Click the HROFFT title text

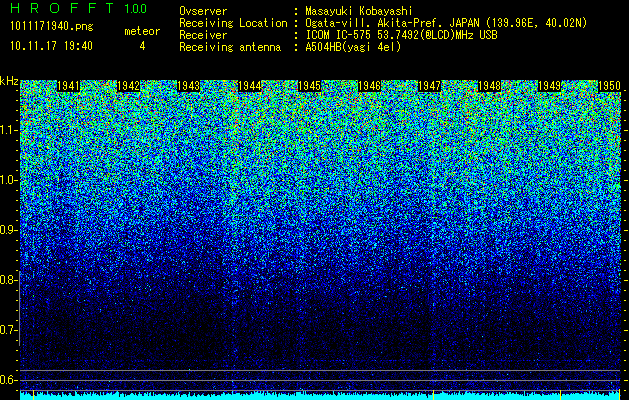pyautogui.click(x=62, y=8)
